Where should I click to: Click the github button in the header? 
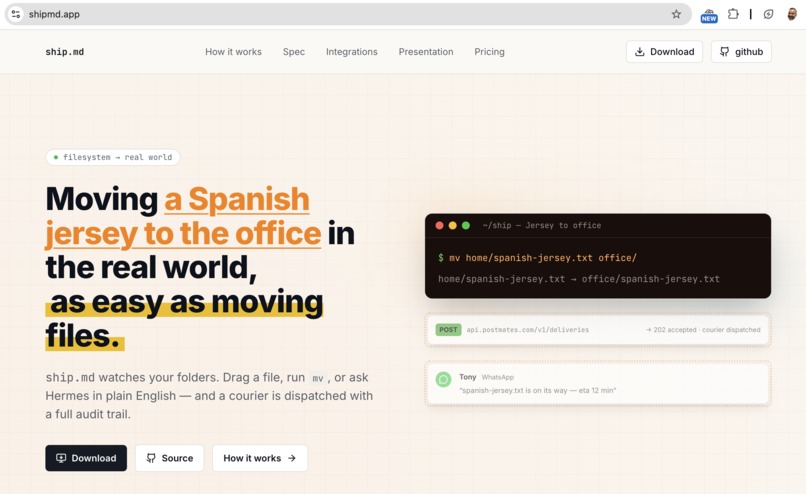pyautogui.click(x=741, y=52)
